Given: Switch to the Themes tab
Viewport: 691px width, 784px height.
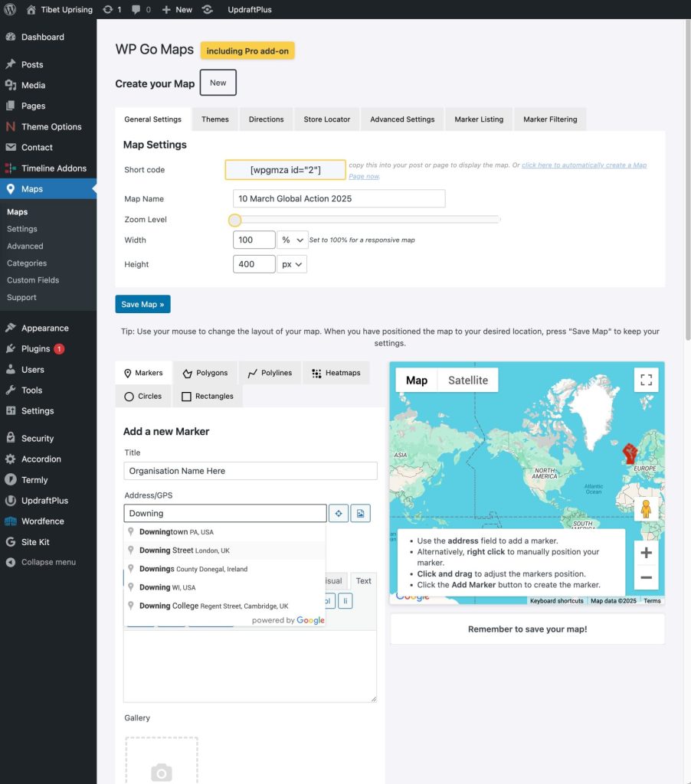Looking at the screenshot, I should coord(215,119).
